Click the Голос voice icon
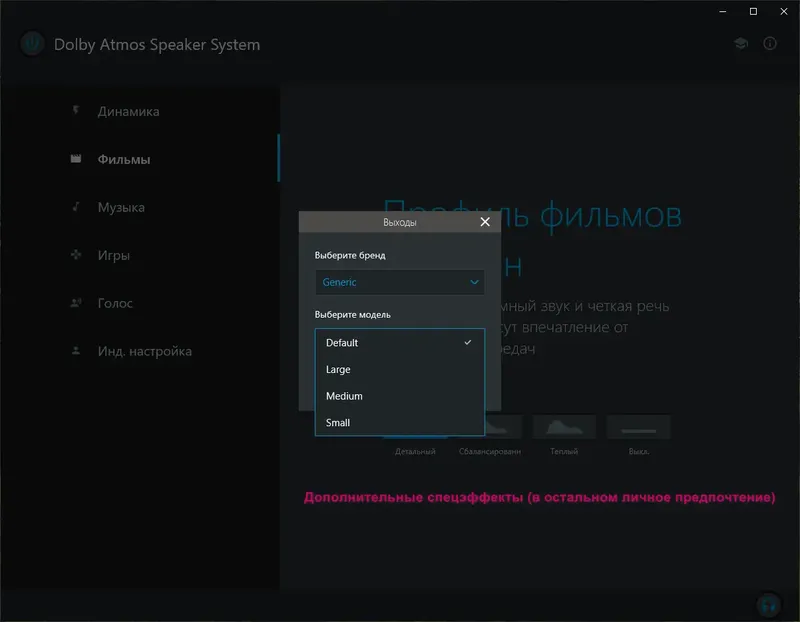 click(74, 303)
